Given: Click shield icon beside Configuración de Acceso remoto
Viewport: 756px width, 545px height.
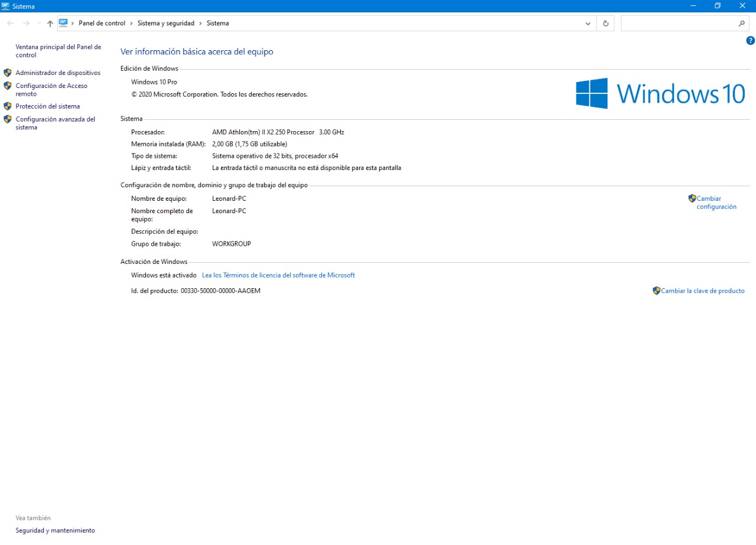Looking at the screenshot, I should click(8, 86).
